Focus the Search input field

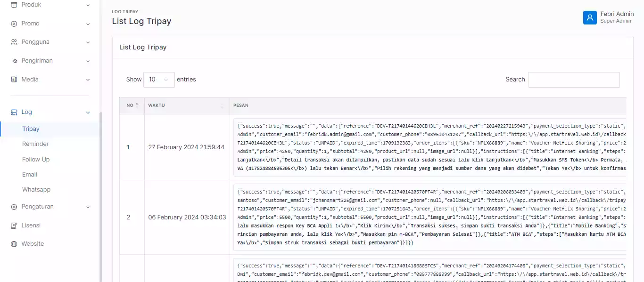(574, 80)
